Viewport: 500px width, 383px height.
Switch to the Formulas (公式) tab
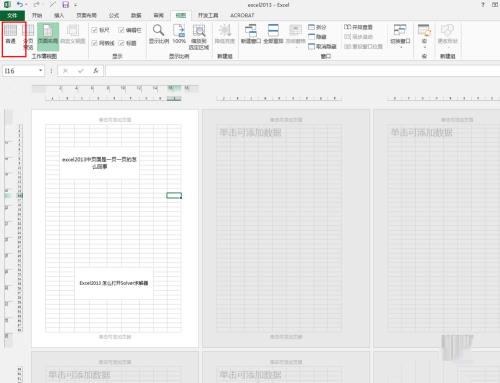pyautogui.click(x=114, y=15)
